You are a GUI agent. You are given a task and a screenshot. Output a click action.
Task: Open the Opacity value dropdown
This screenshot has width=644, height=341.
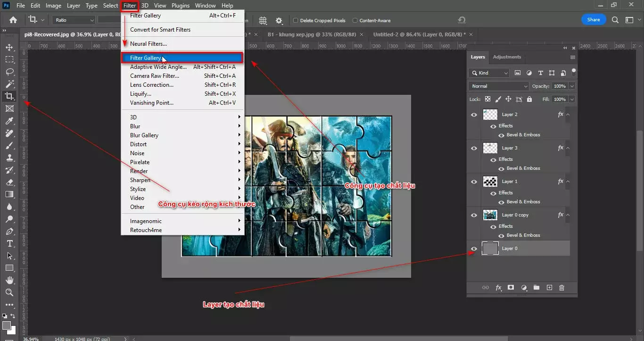(x=571, y=86)
